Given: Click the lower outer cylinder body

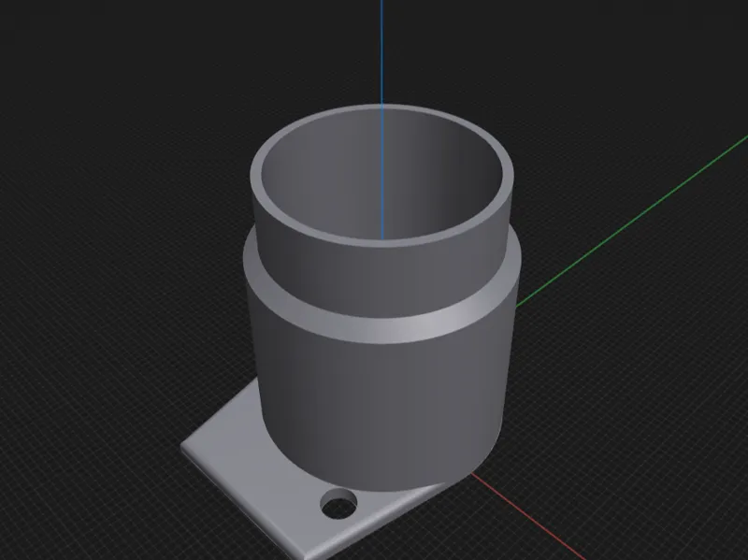Looking at the screenshot, I should point(381,410).
